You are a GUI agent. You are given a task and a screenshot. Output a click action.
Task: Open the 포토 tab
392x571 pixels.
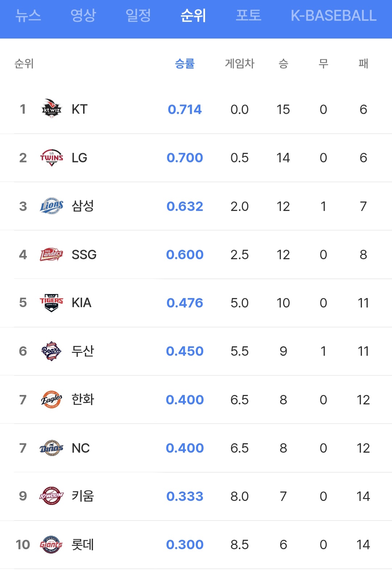pos(249,16)
